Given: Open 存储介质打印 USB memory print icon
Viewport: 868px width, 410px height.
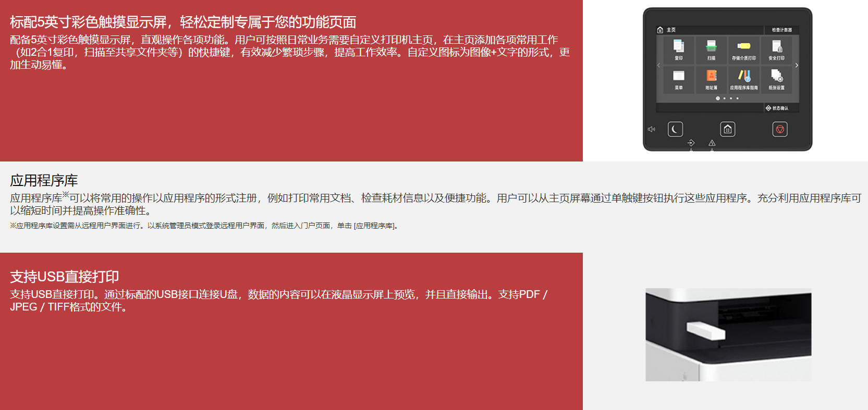Looking at the screenshot, I should tap(744, 50).
